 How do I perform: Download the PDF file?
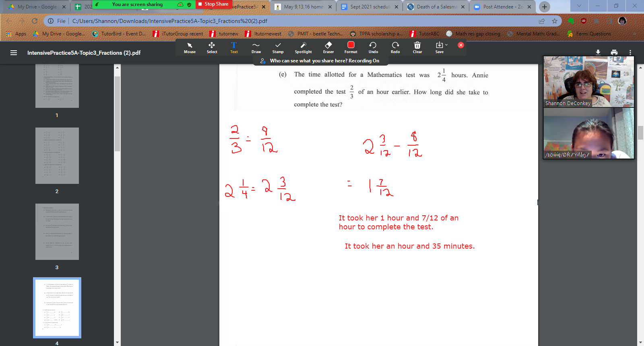click(598, 52)
